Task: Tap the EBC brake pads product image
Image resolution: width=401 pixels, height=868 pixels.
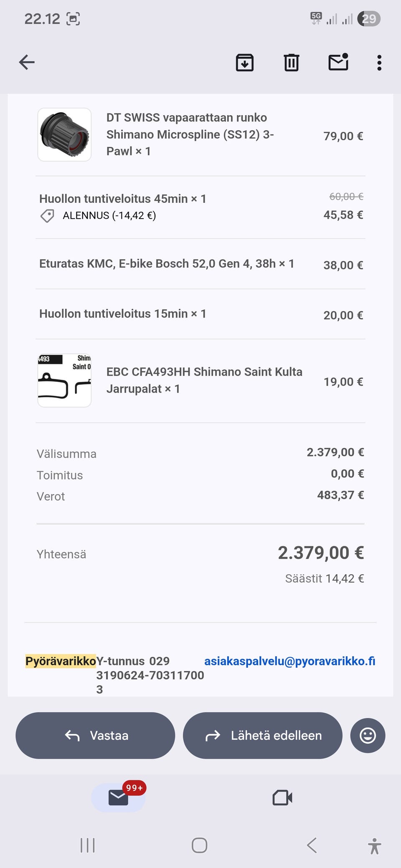Action: [65, 380]
